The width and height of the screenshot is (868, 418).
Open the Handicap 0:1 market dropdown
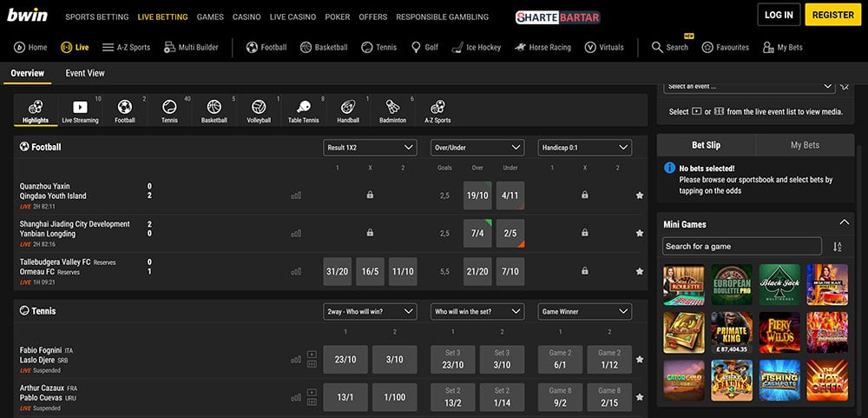pos(584,148)
